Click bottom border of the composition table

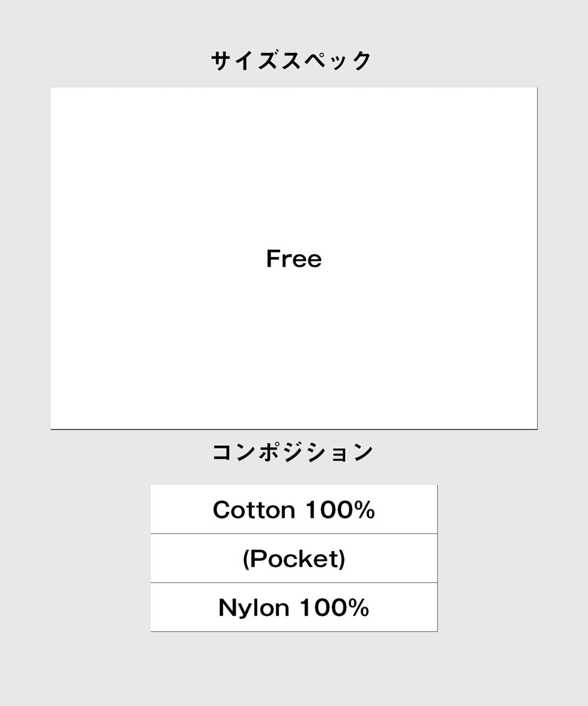pyautogui.click(x=294, y=631)
